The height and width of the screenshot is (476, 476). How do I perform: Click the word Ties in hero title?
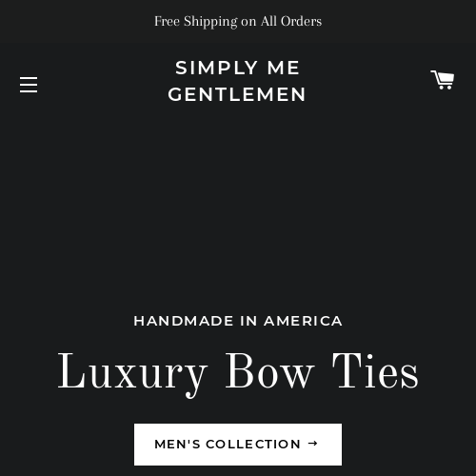click(x=375, y=370)
